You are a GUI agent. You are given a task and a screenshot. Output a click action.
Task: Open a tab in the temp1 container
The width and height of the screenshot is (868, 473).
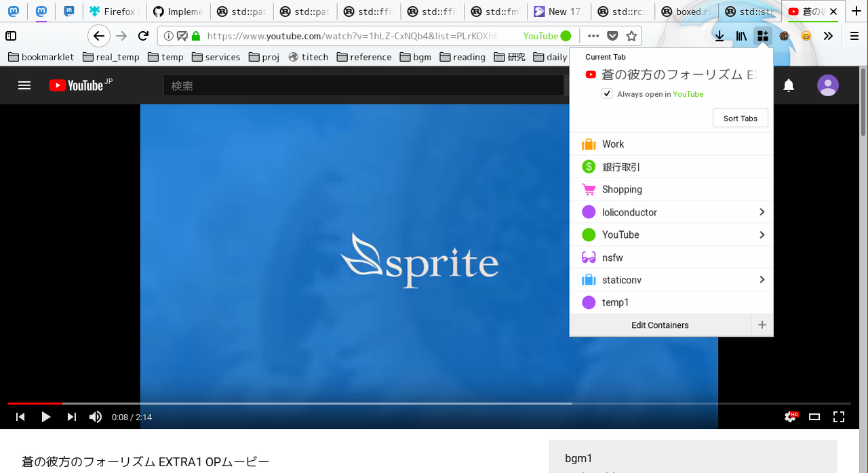pos(671,302)
